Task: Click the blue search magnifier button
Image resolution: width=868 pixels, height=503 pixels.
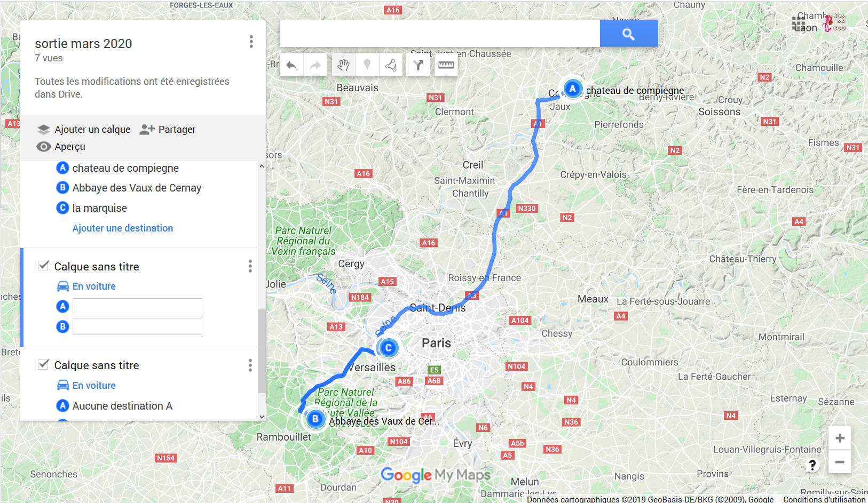Action: pyautogui.click(x=629, y=34)
